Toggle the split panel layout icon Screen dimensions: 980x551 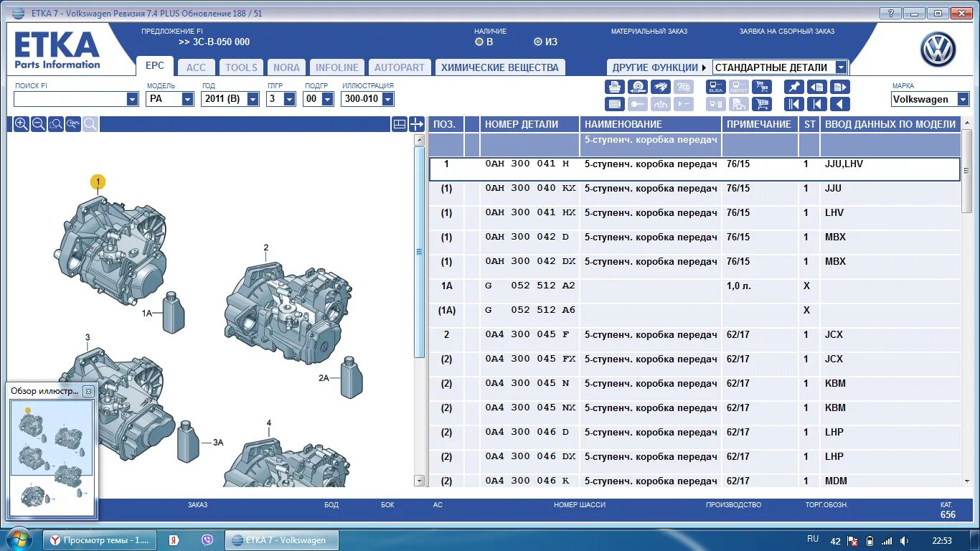400,124
